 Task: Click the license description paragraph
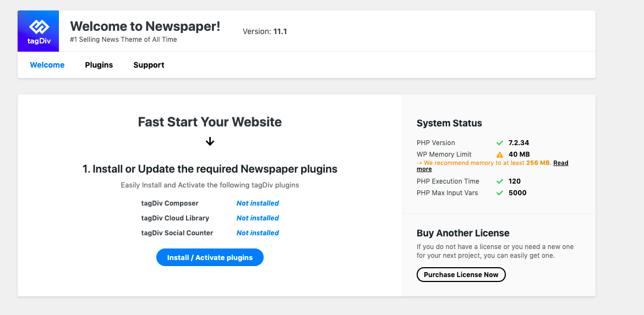[495, 251]
